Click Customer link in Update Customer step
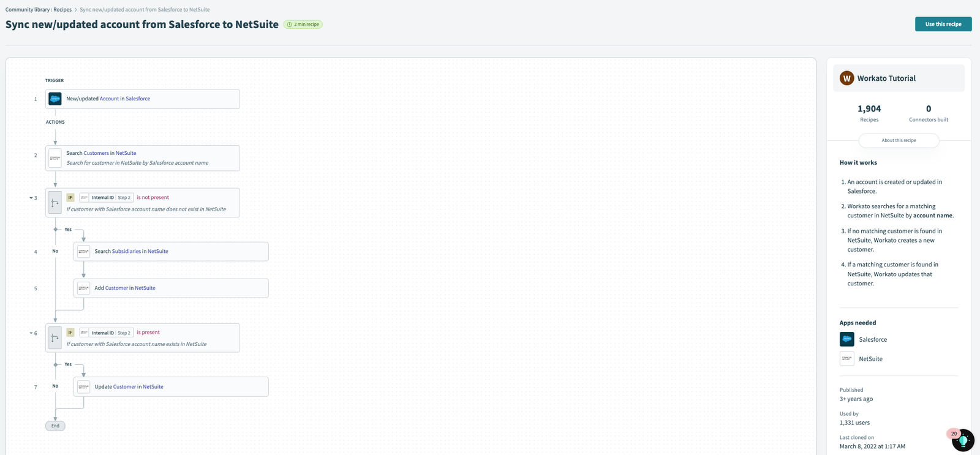 pos(124,386)
